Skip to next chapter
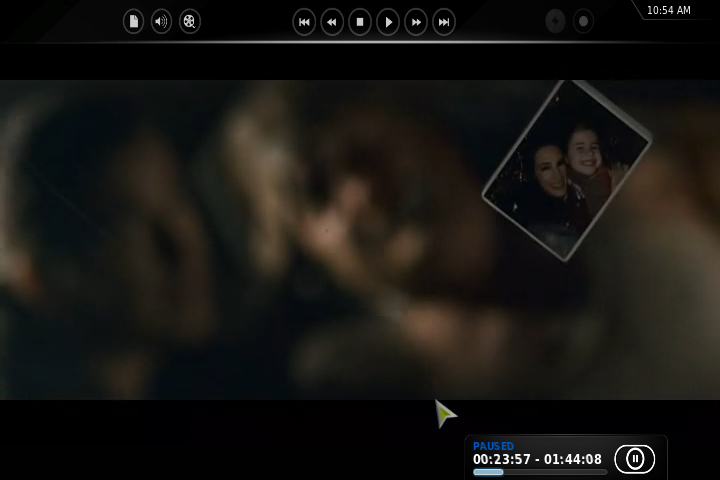This screenshot has height=480, width=720. (x=444, y=22)
